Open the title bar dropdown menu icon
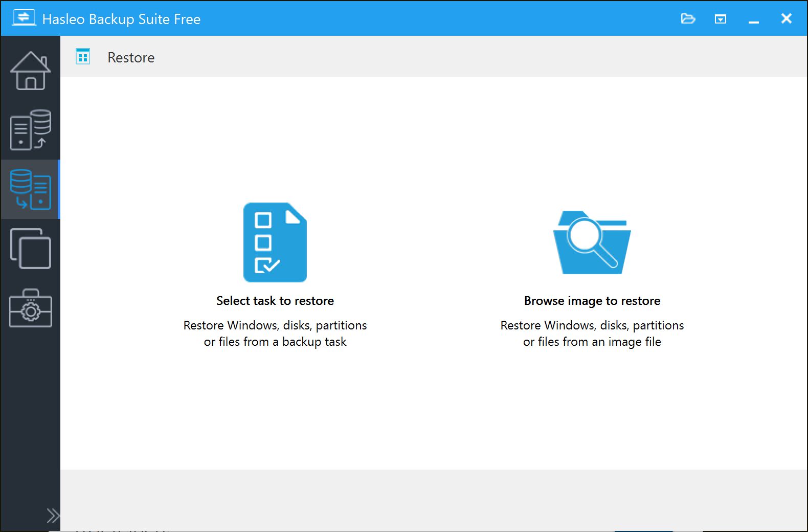Screen dimensions: 808x532 point(721,19)
